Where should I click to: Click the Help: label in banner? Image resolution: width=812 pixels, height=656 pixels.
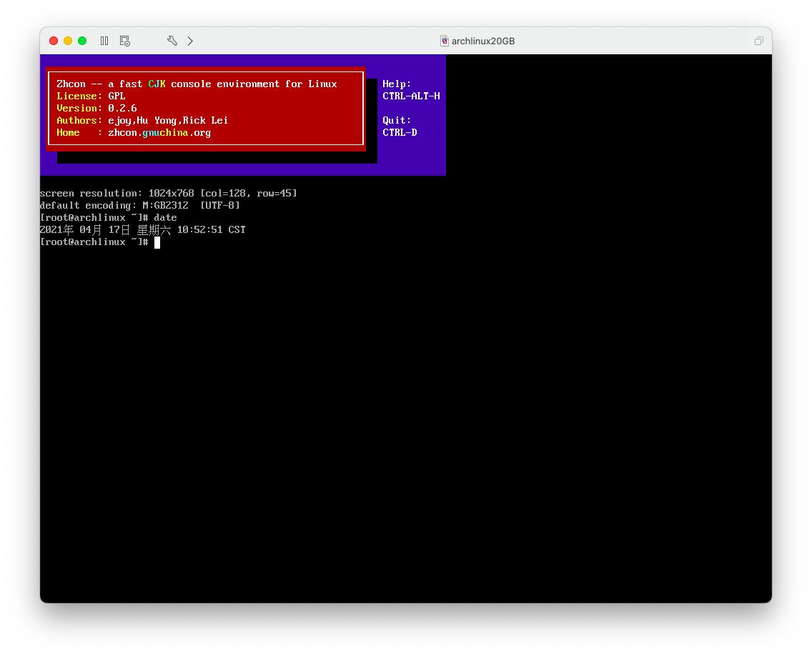coord(397,84)
